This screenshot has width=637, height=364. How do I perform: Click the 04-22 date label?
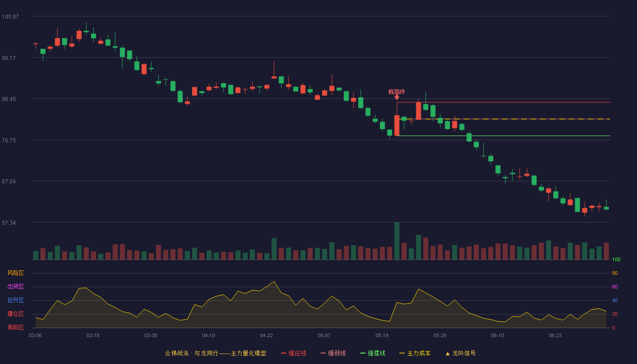266,335
